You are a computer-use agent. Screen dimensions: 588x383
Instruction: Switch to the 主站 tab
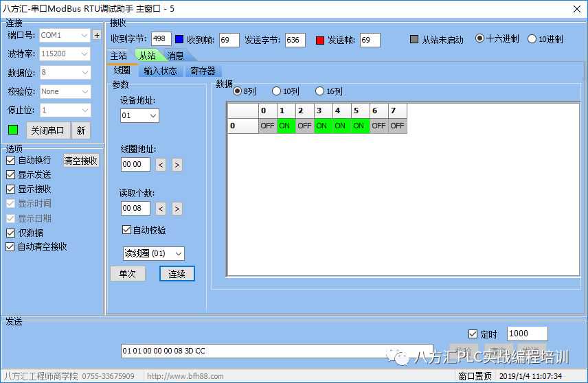(x=119, y=56)
